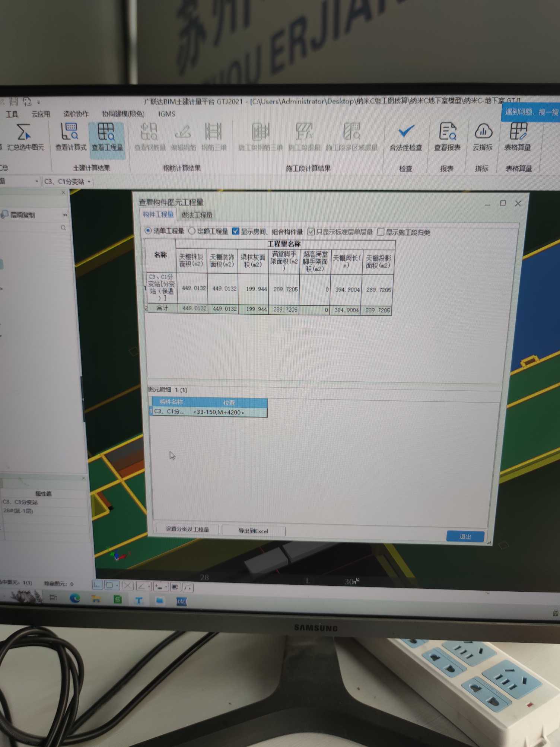
Task: Click the blue 退出 button
Action: [465, 536]
